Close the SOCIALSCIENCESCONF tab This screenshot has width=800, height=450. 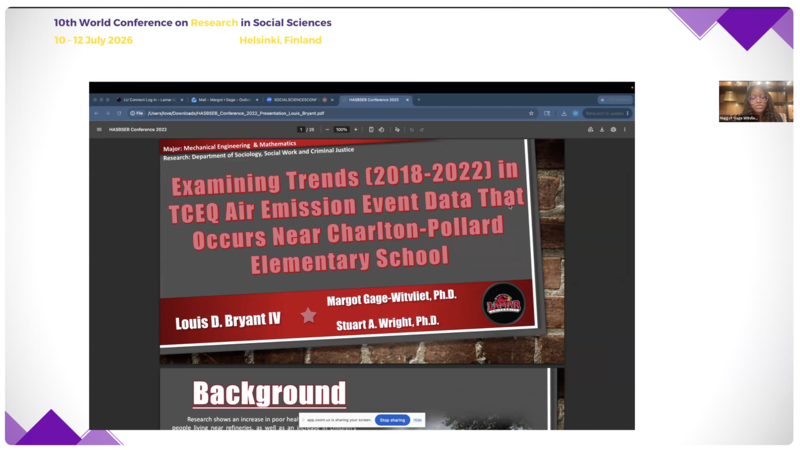coord(332,100)
